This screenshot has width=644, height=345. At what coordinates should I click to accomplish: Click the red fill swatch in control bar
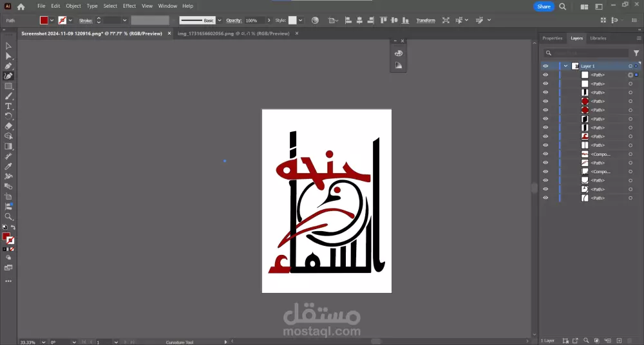pyautogui.click(x=44, y=20)
